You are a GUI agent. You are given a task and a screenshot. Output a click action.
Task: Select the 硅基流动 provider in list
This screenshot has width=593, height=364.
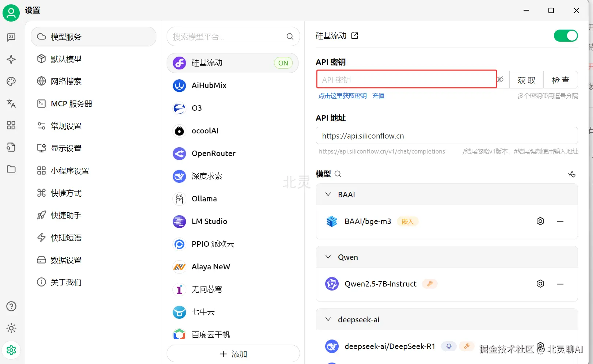click(232, 63)
